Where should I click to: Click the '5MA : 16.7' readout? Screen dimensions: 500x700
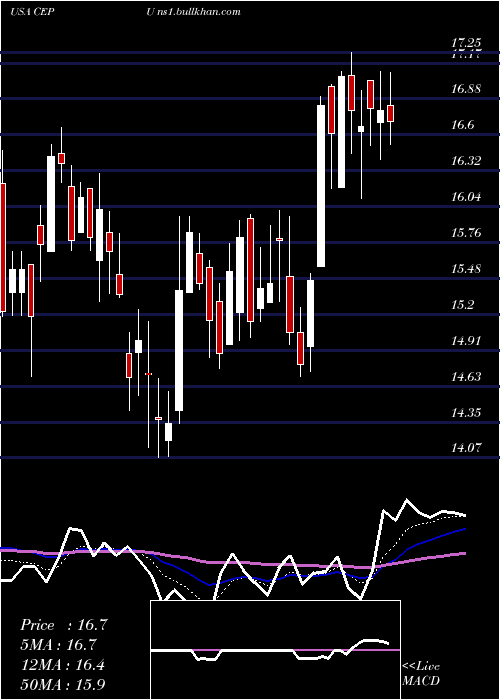click(x=58, y=645)
